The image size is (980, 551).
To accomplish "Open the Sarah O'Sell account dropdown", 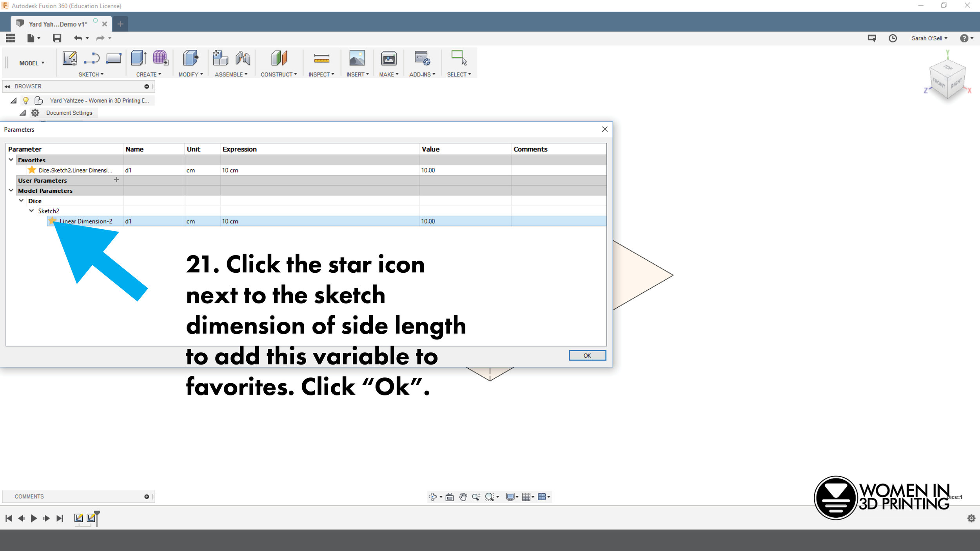I will (x=929, y=38).
